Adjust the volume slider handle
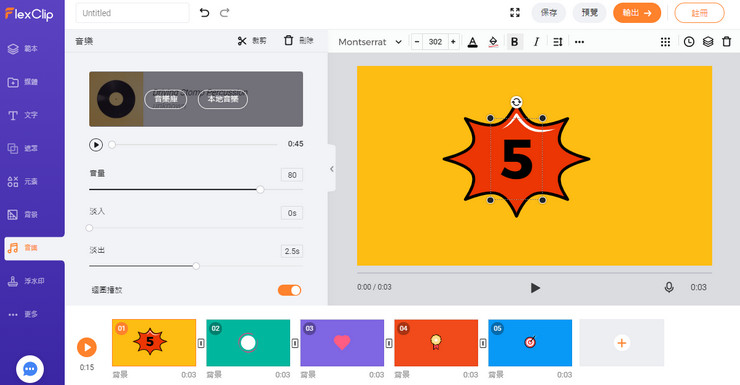The height and width of the screenshot is (385, 740). click(260, 190)
